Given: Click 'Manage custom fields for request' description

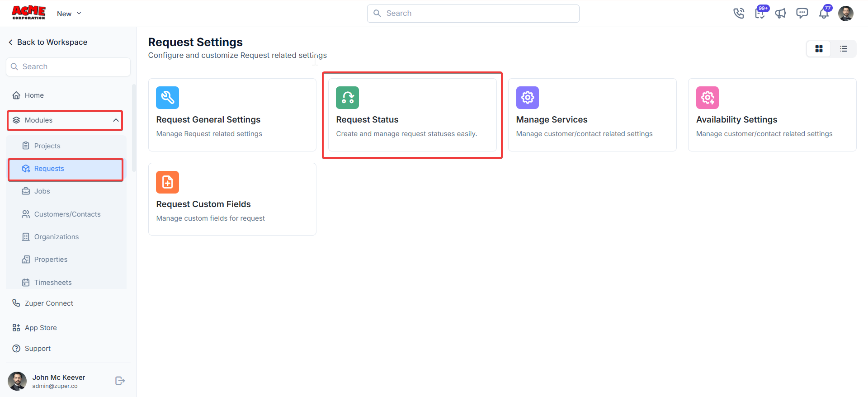Looking at the screenshot, I should pos(211,218).
